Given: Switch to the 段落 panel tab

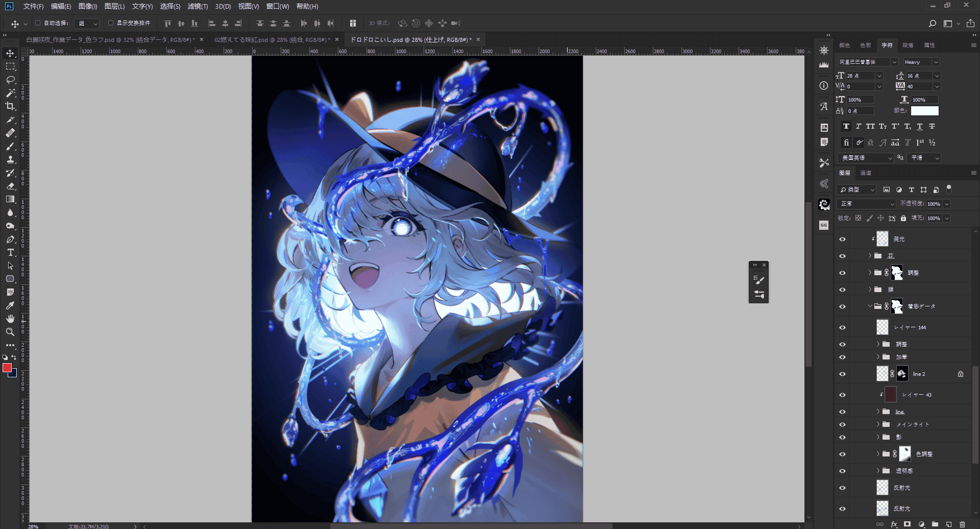Looking at the screenshot, I should pyautogui.click(x=908, y=45).
